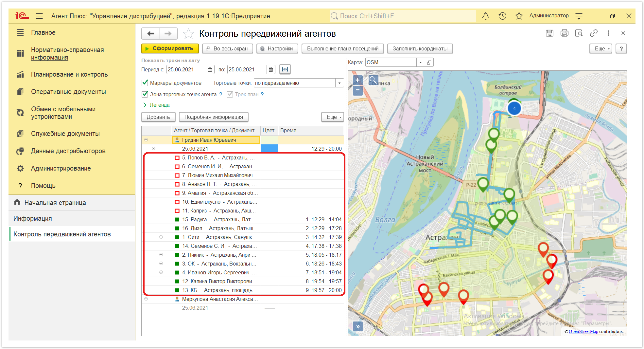Image resolution: width=644 pixels, height=349 pixels.
Task: Open map type selection form button
Action: pos(429,62)
